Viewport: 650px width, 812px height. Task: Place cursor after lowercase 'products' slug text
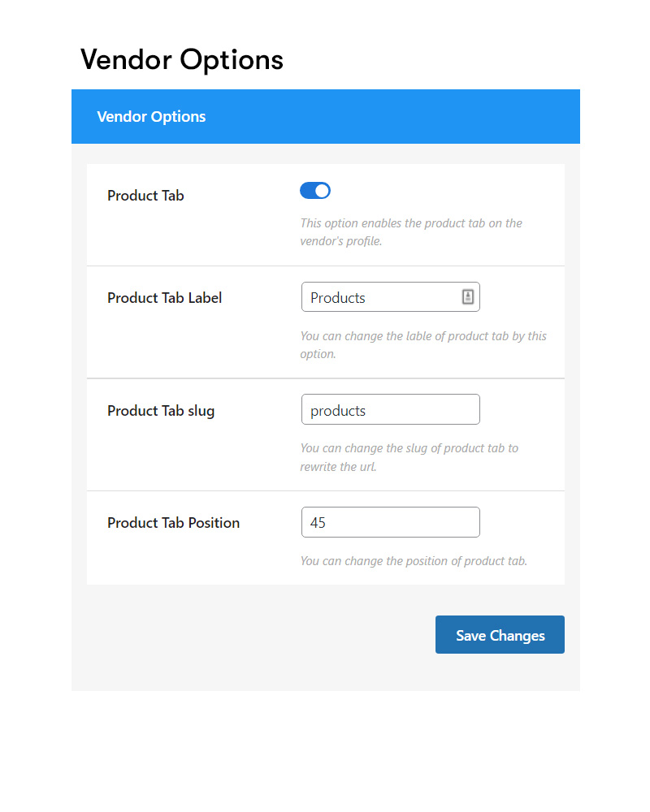367,411
